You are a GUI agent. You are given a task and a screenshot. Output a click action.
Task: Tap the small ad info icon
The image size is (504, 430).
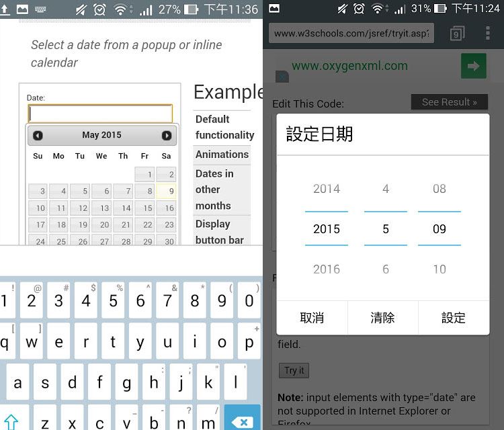click(x=282, y=77)
